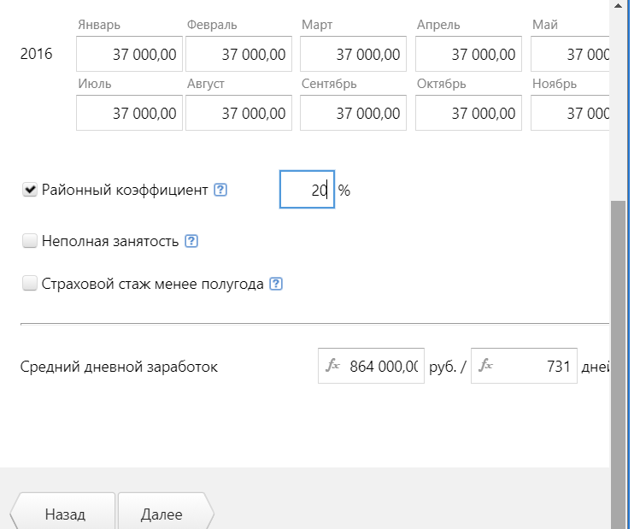
Task: Open help icon beside Неполная занятость
Action: pyautogui.click(x=191, y=241)
